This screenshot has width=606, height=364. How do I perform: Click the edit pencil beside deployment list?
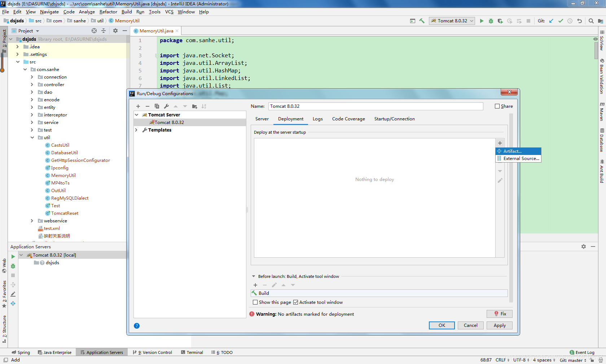500,181
